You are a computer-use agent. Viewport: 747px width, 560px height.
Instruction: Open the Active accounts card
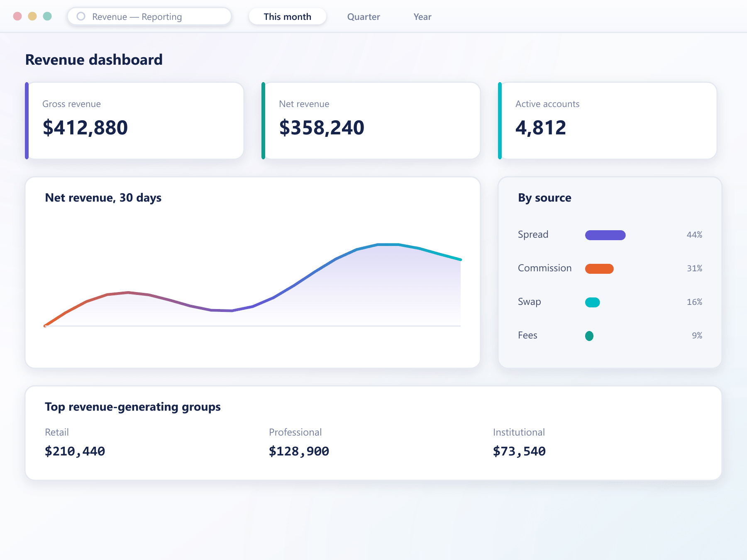point(608,121)
